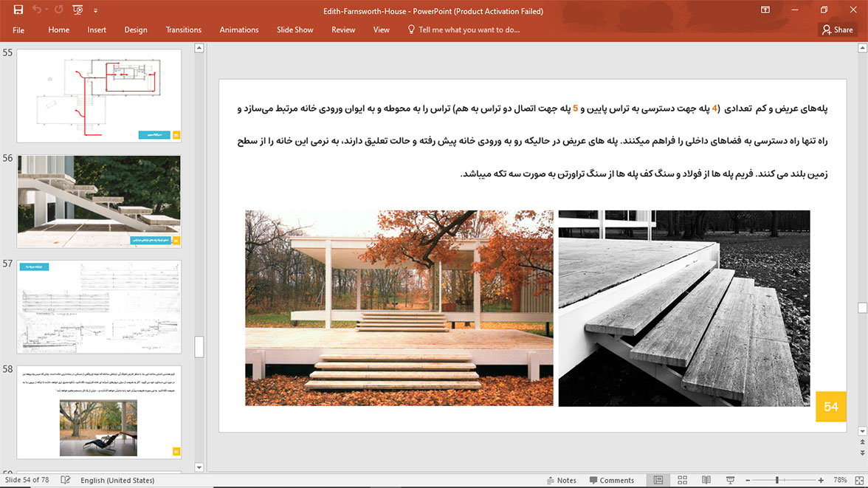Undo the last action
868x488 pixels.
pos(37,10)
